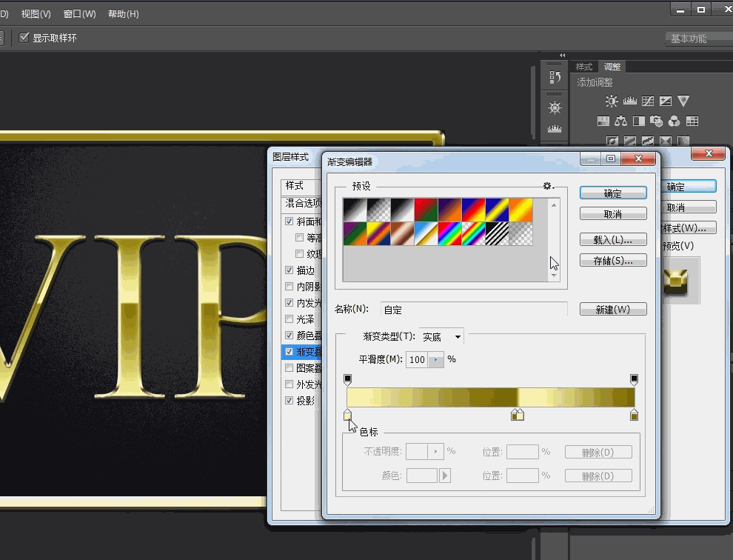This screenshot has width=733, height=560.
Task: Add a Curves adjustment layer
Action: click(x=647, y=101)
